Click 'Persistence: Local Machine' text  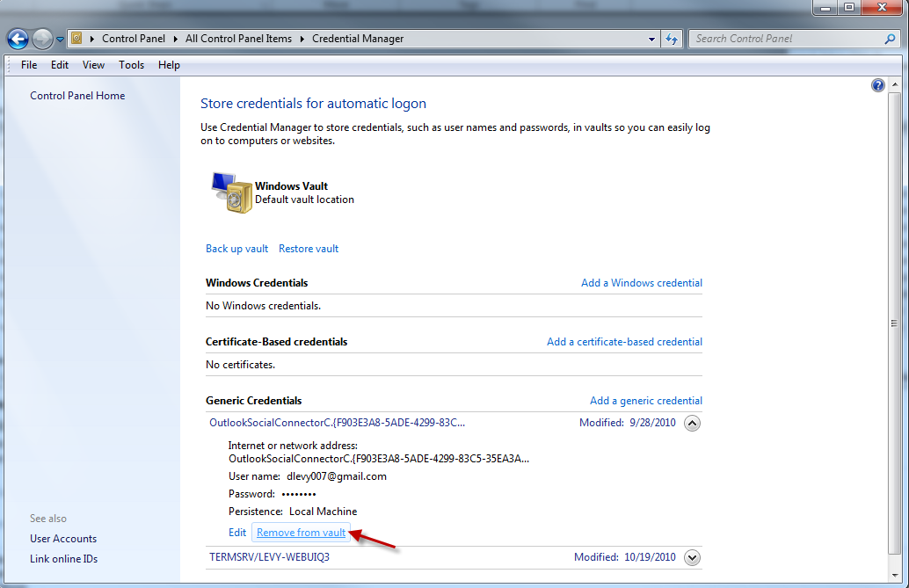click(293, 512)
